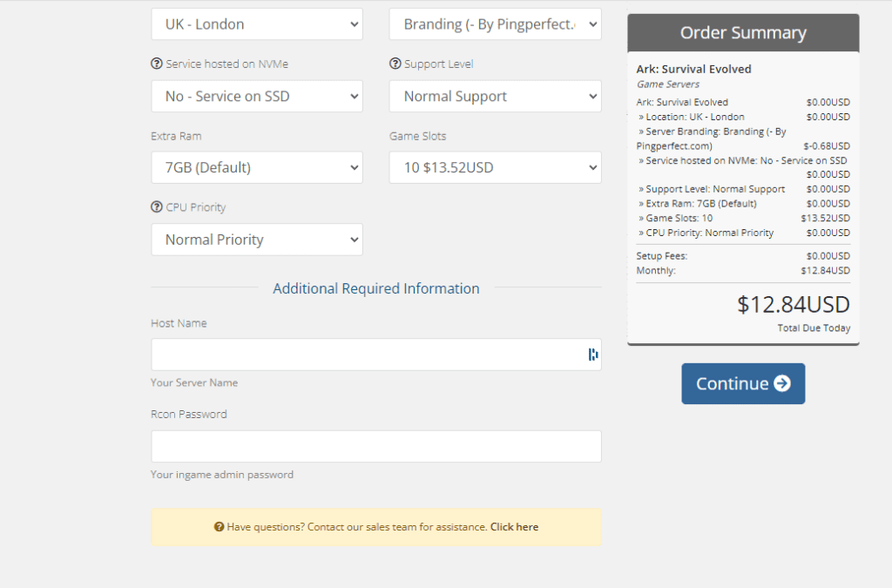Open the UK - London location dropdown
This screenshot has width=892, height=588.
(256, 24)
